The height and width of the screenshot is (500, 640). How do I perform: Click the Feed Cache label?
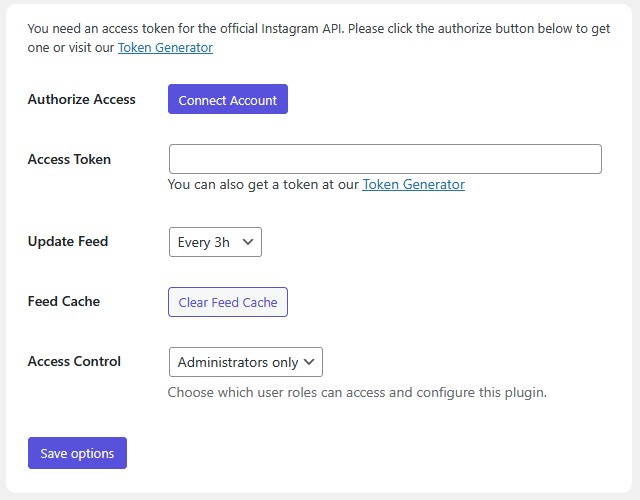63,301
